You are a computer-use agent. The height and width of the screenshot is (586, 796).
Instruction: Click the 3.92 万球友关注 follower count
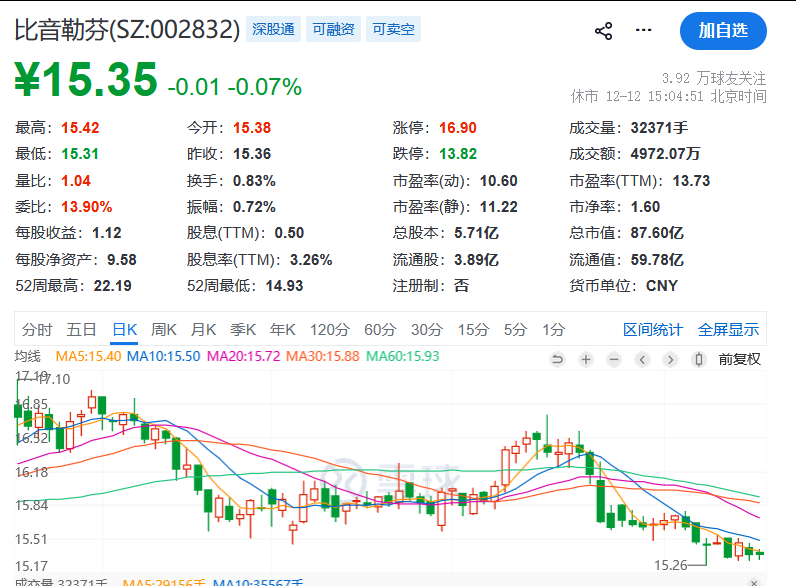[x=714, y=78]
